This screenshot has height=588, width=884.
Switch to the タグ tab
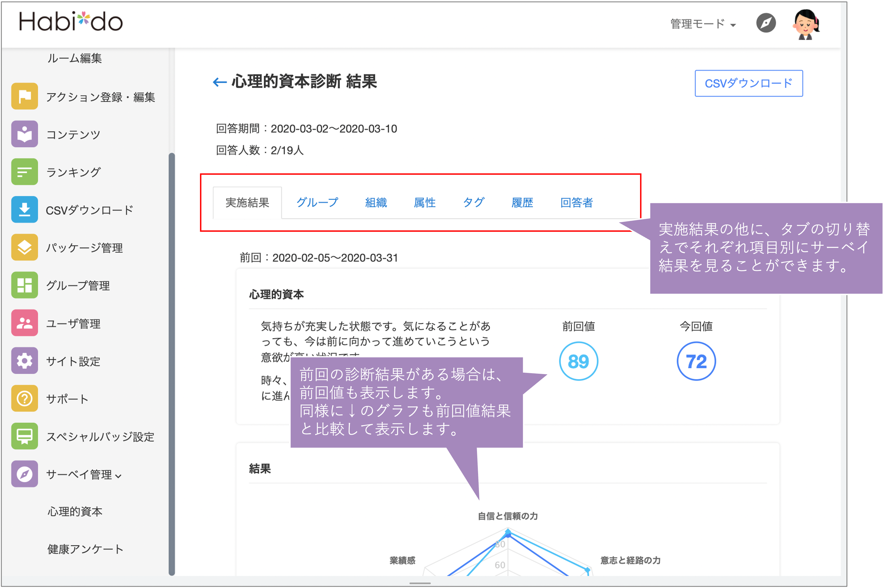point(473,202)
